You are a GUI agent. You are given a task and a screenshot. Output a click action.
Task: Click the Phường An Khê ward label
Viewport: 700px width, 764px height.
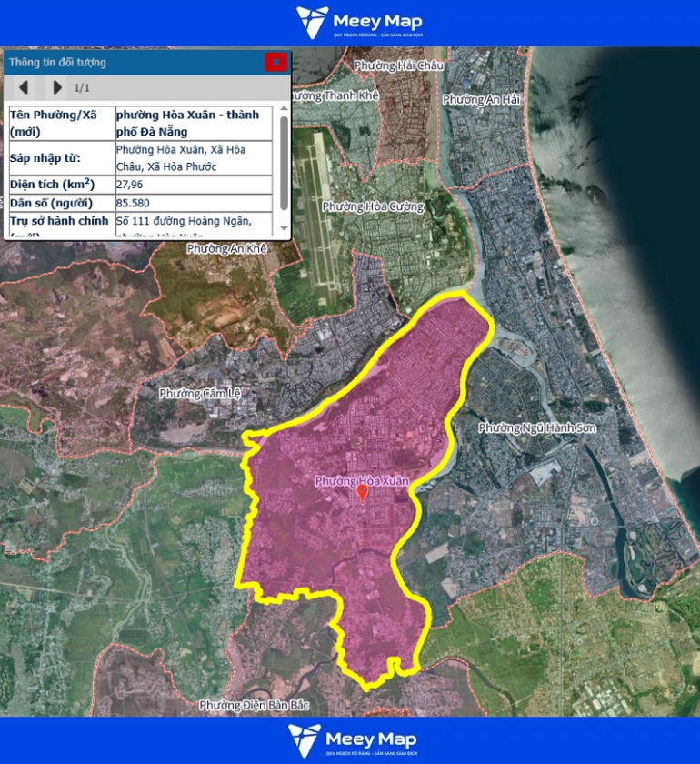point(226,248)
